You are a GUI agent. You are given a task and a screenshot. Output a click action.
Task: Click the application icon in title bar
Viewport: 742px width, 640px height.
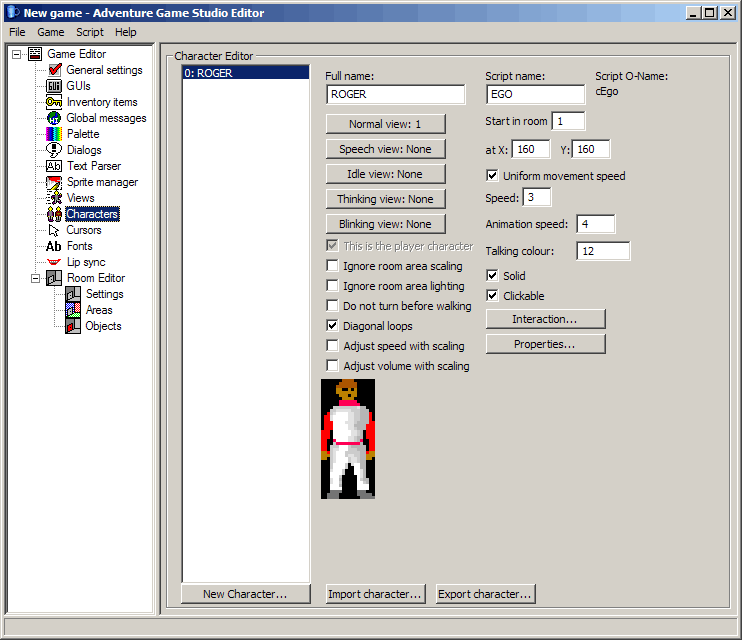(14, 13)
